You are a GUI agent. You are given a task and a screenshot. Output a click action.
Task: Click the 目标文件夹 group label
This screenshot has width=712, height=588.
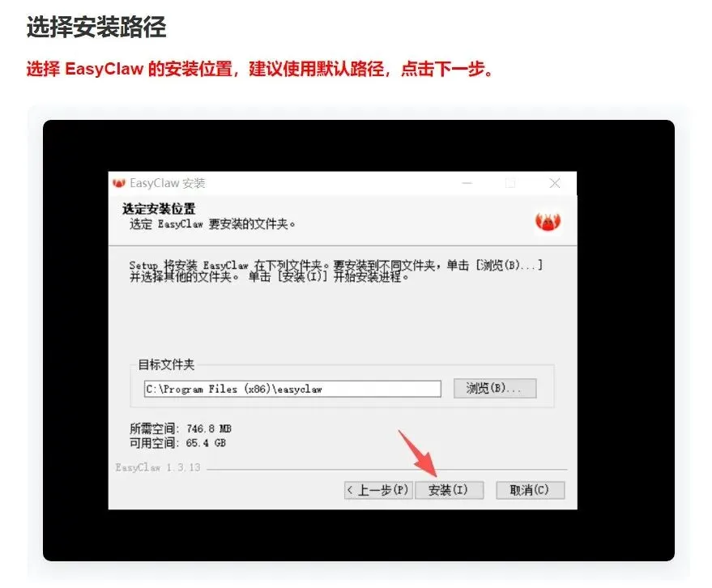point(166,364)
